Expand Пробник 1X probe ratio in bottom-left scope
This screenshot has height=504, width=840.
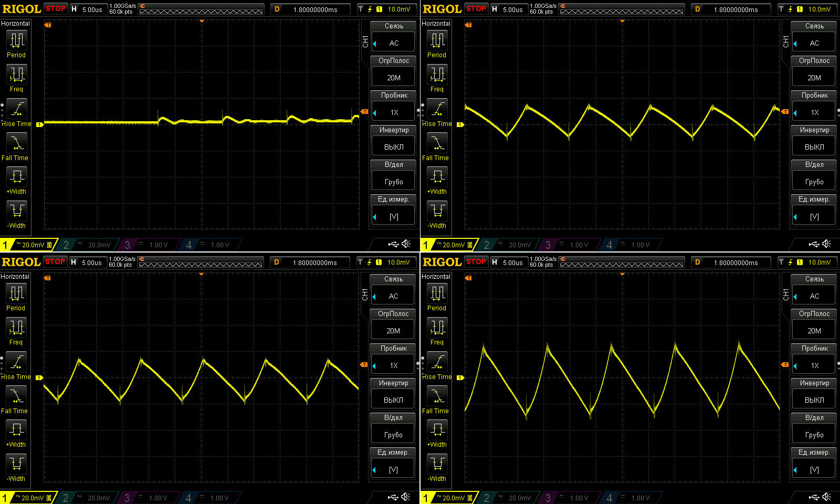[x=393, y=365]
